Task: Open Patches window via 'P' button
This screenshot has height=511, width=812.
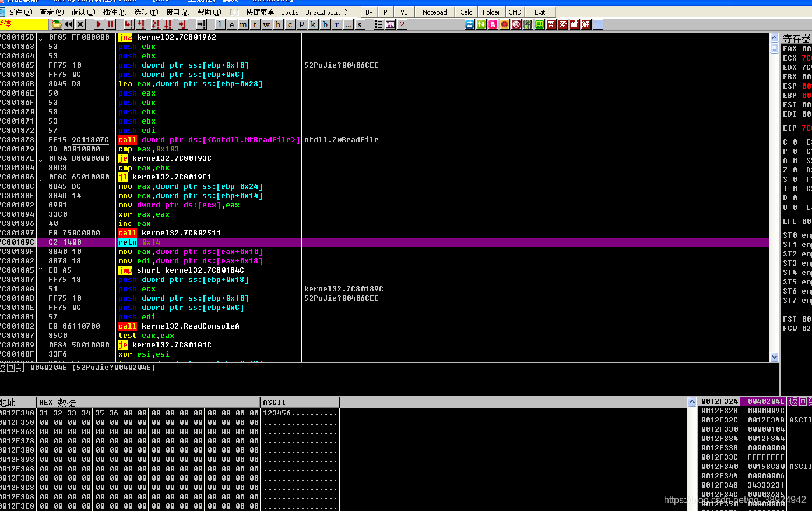Action: point(301,24)
